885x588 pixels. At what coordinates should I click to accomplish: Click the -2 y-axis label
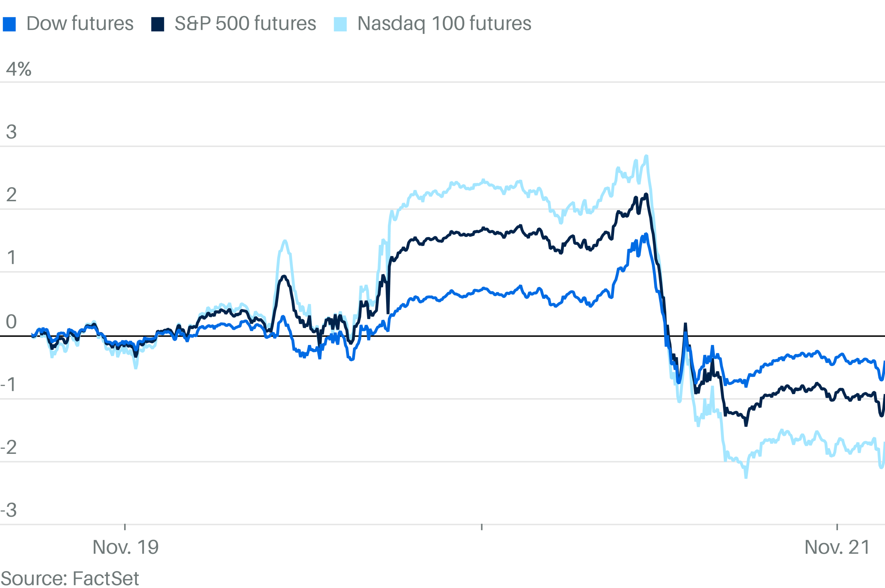(9, 447)
